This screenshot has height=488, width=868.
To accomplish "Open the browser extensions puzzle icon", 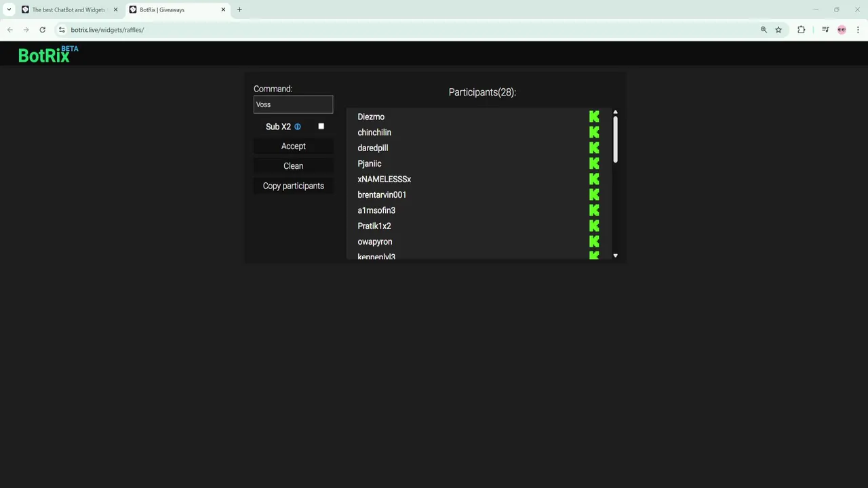I will click(x=802, y=30).
